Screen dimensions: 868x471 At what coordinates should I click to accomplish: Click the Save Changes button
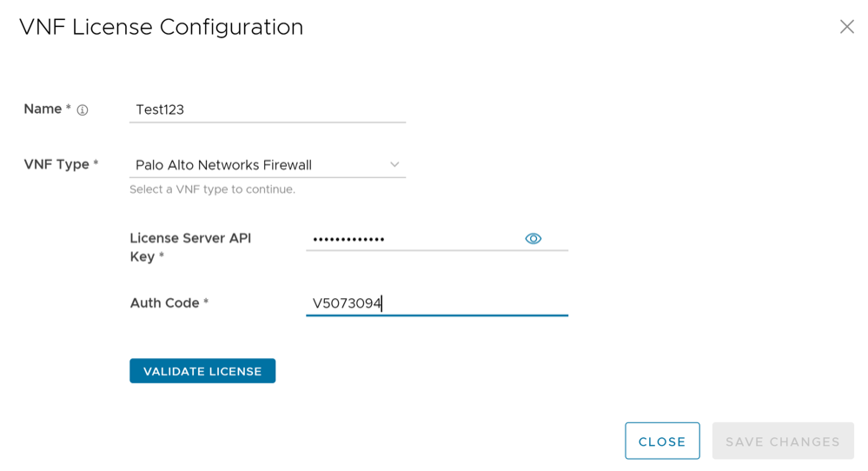tap(783, 441)
